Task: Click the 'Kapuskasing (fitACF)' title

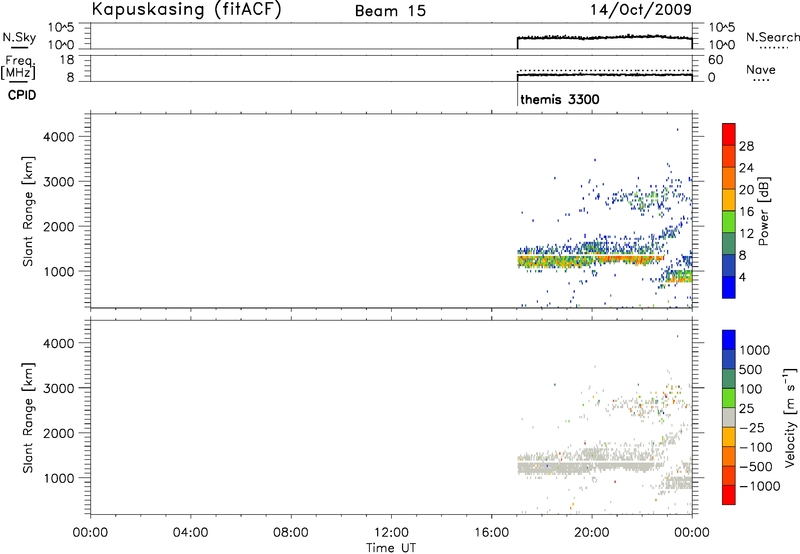Action: pos(187,9)
